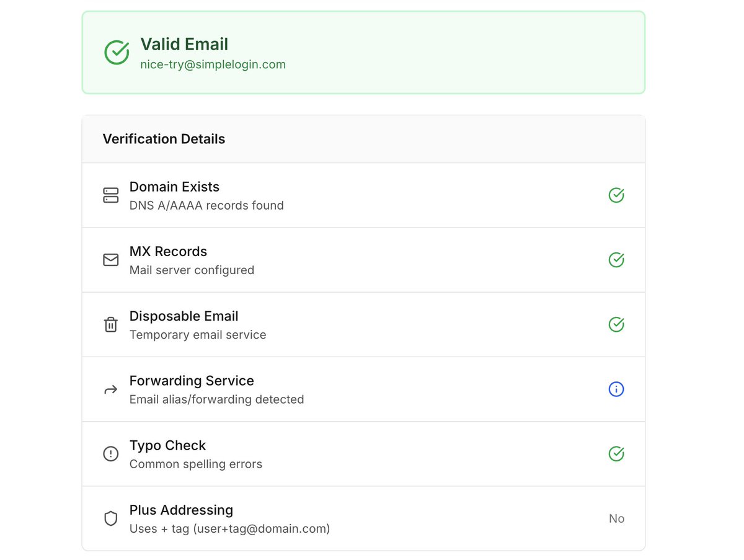This screenshot has width=744, height=560.
Task: Click the trash can icon beside Disposable Email
Action: point(110,324)
